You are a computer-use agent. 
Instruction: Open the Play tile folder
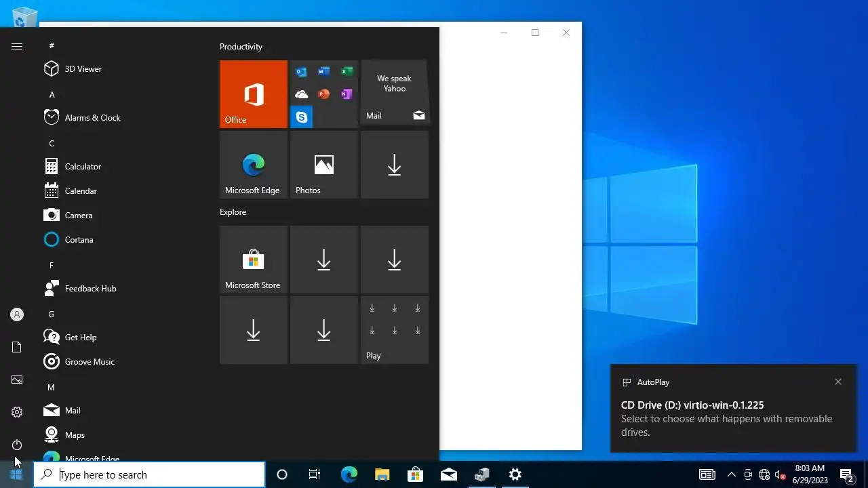pos(395,330)
